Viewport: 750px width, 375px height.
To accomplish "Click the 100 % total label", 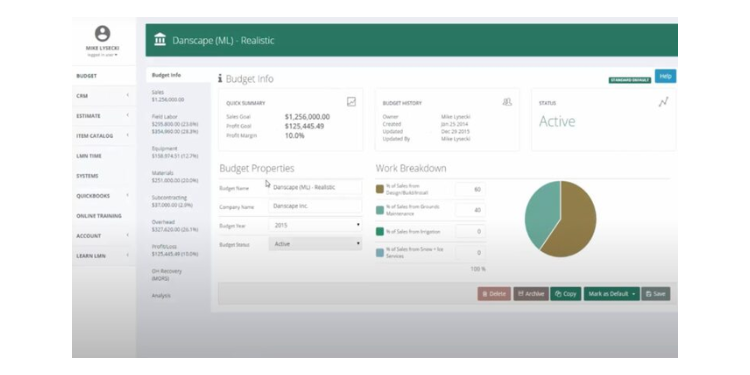I will click(478, 269).
